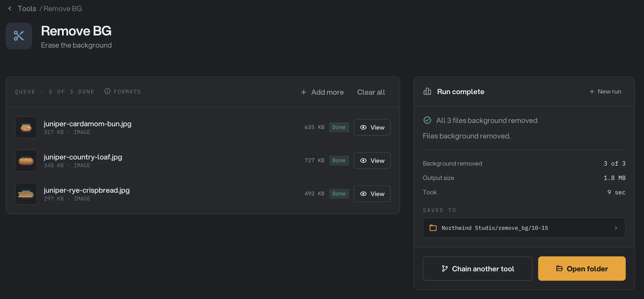Screen dimensions: 644x299
Task: Click Chain another tool button
Action: 477,269
